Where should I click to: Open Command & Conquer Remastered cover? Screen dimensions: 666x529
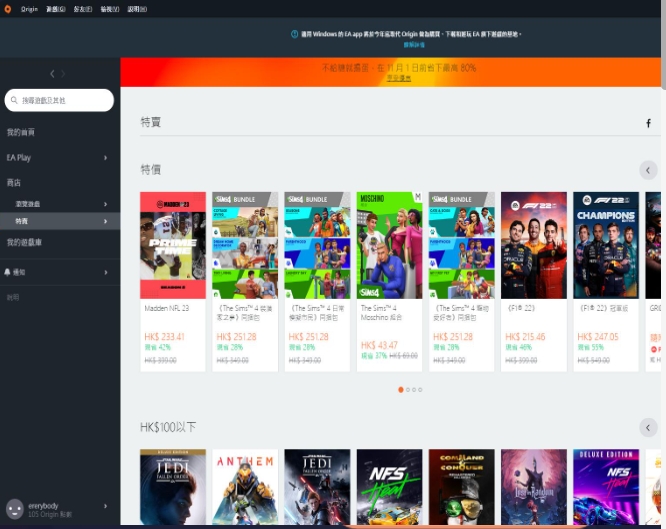(x=462, y=487)
